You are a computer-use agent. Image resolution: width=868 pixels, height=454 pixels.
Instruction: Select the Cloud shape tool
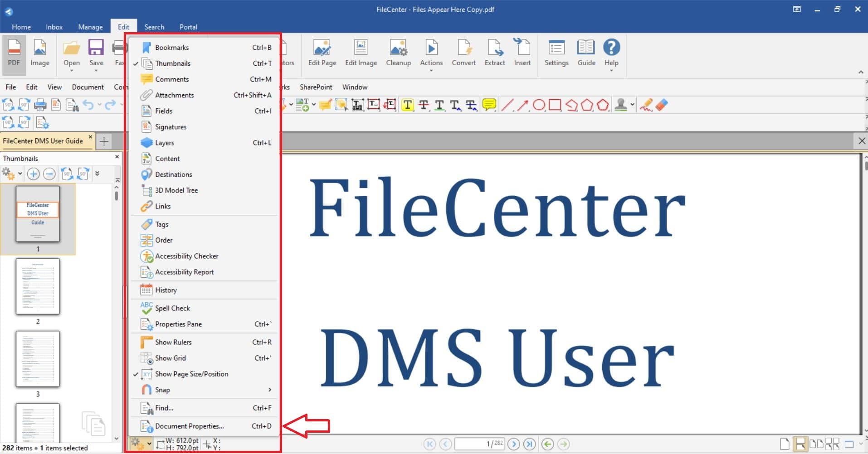[603, 105]
